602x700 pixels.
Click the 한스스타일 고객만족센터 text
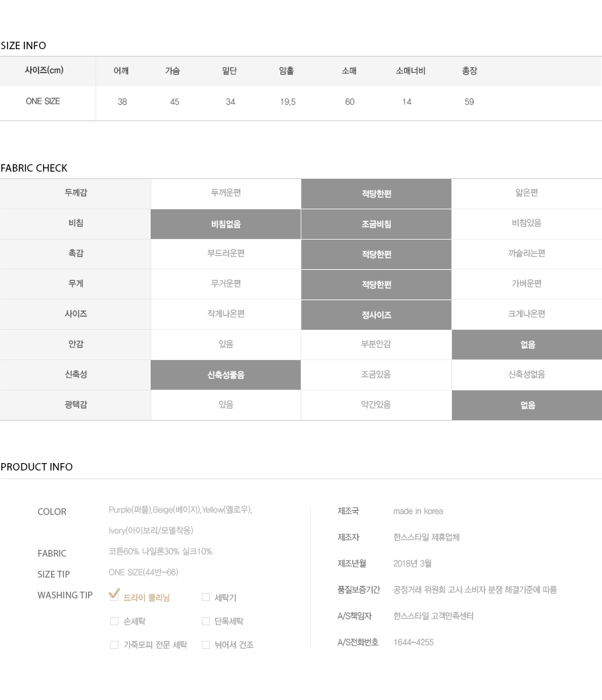pyautogui.click(x=433, y=616)
